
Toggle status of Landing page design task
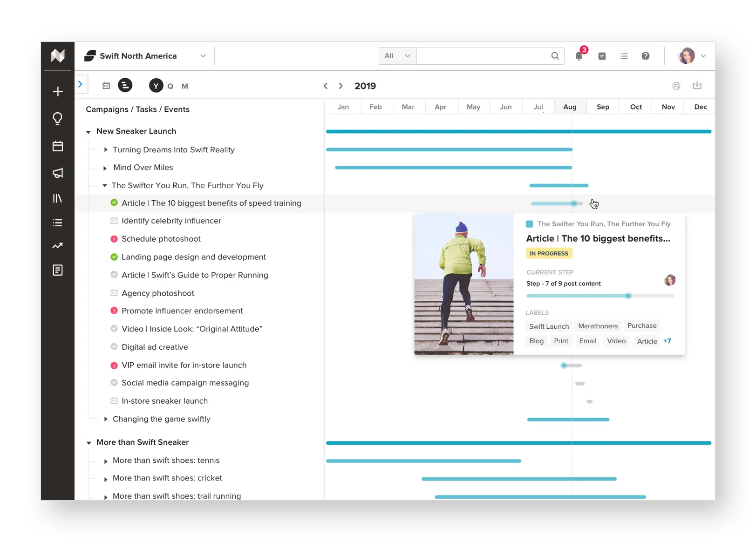(x=114, y=257)
